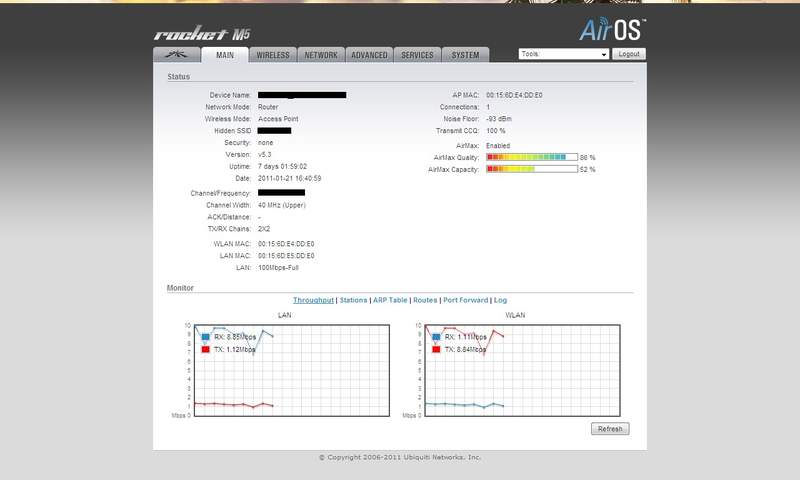Screen dimensions: 800x480
Task: Open the Log link
Action: click(x=501, y=300)
